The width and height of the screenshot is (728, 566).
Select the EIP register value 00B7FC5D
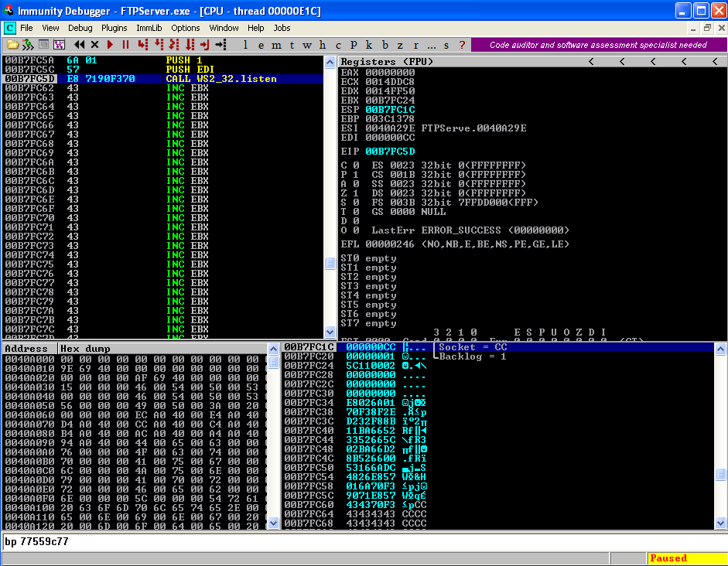(390, 152)
